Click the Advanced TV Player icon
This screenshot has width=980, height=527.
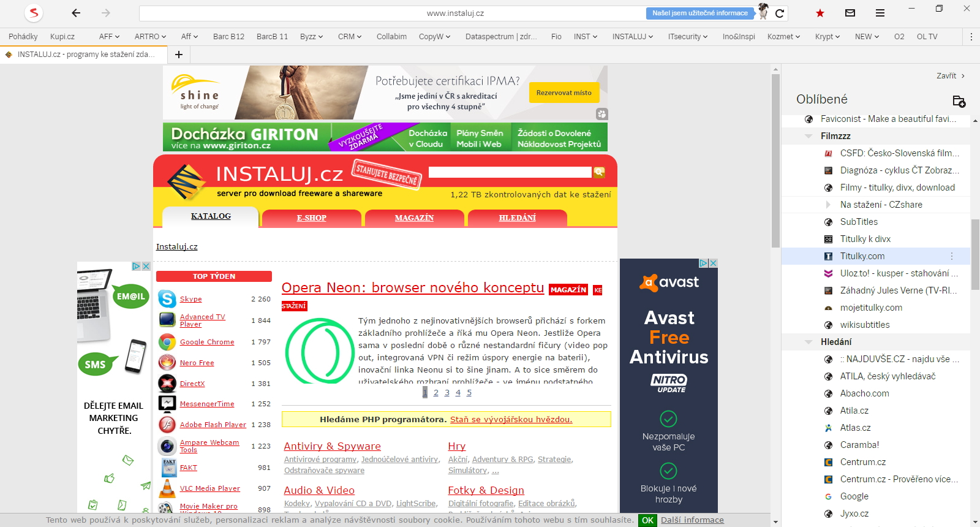tap(167, 320)
